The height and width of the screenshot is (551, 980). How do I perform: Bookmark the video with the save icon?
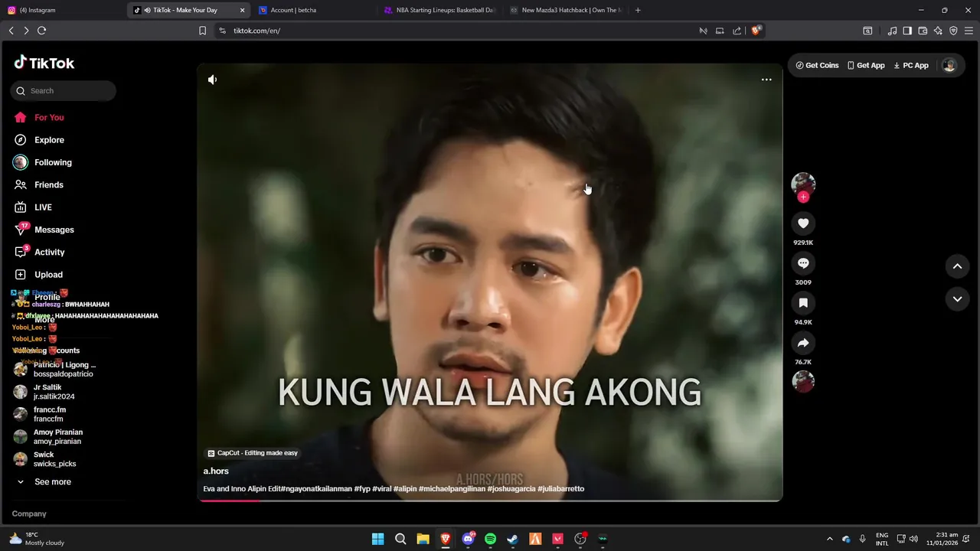803,303
